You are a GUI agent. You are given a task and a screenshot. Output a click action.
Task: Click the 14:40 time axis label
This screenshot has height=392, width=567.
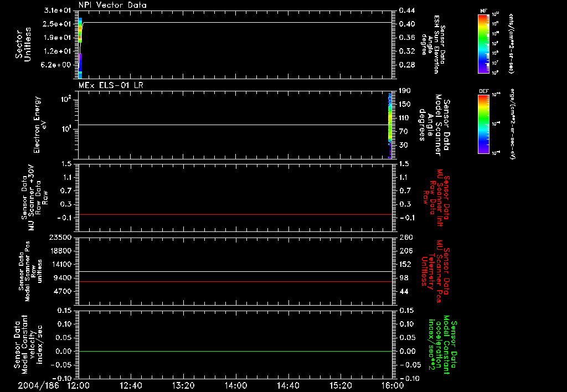288,385
